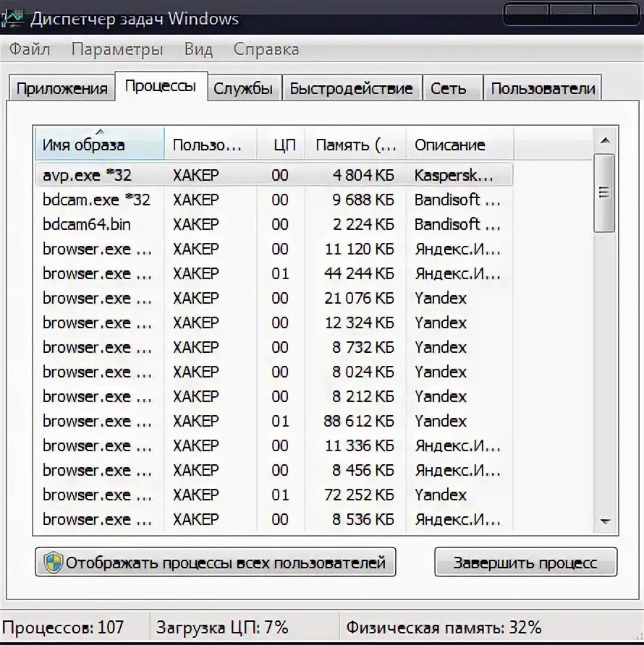Sort by Имя образа column header

(100, 144)
